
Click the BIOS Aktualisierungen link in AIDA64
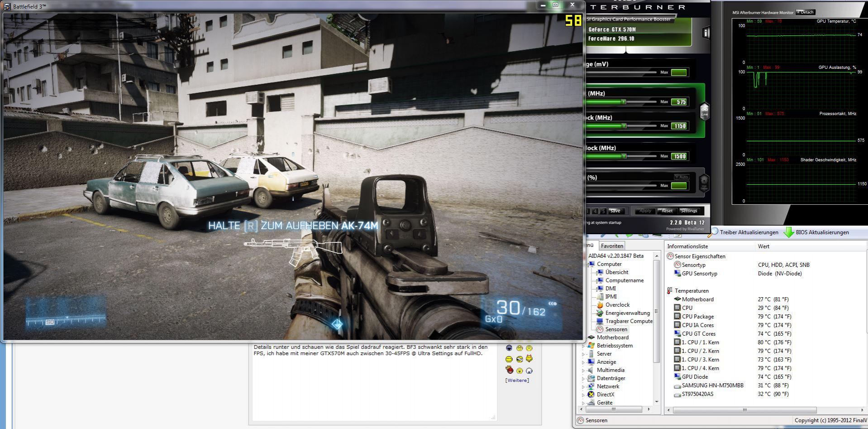[x=822, y=232]
